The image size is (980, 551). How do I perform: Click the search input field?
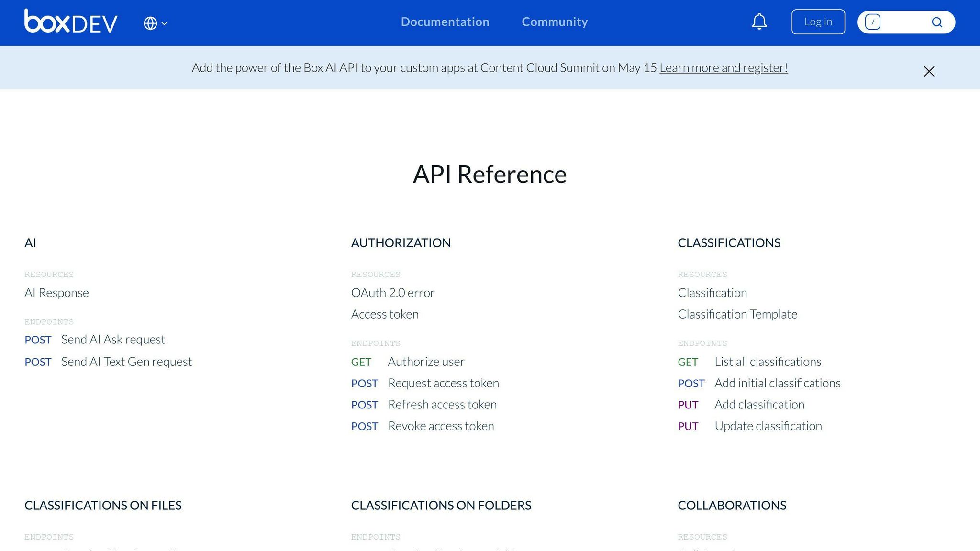(x=904, y=22)
